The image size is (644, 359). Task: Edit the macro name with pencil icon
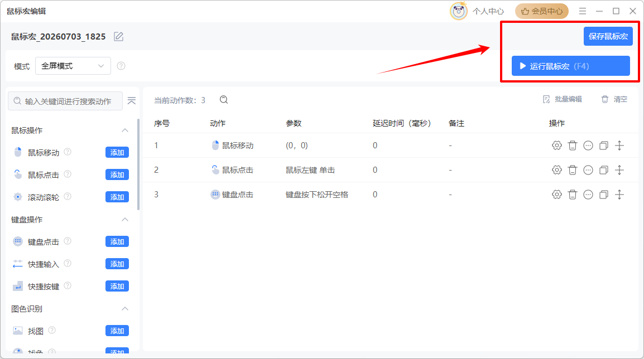[x=119, y=37]
